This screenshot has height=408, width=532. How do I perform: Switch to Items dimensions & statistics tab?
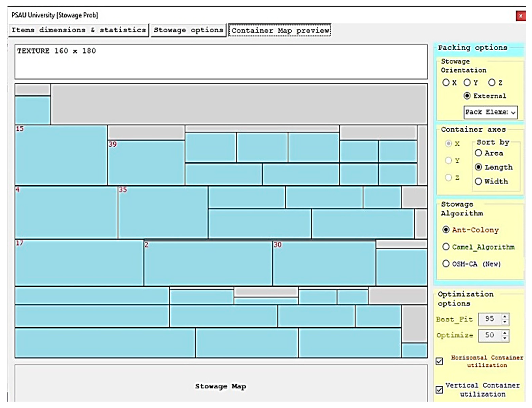78,30
